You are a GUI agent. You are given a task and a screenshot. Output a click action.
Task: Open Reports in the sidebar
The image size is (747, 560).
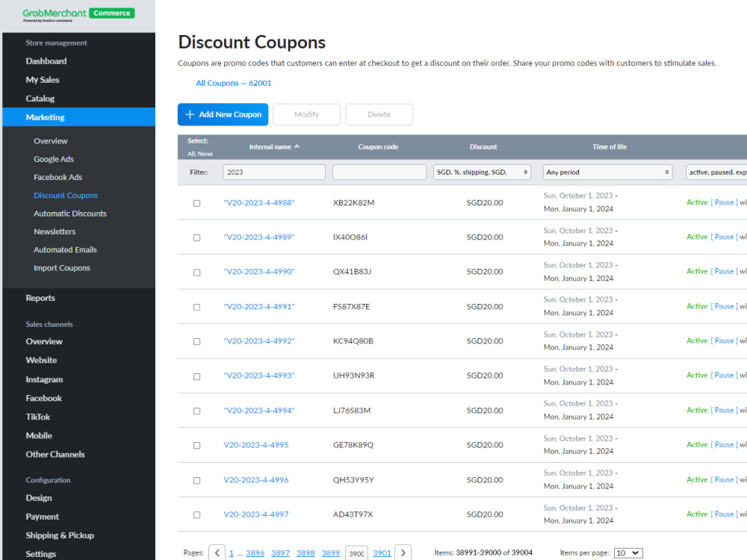[40, 298]
